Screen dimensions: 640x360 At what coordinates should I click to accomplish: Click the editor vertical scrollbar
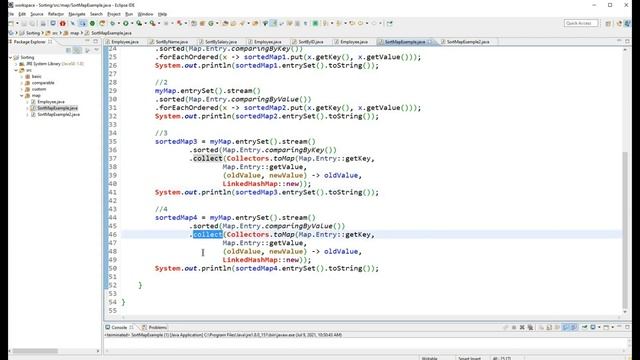click(x=625, y=230)
